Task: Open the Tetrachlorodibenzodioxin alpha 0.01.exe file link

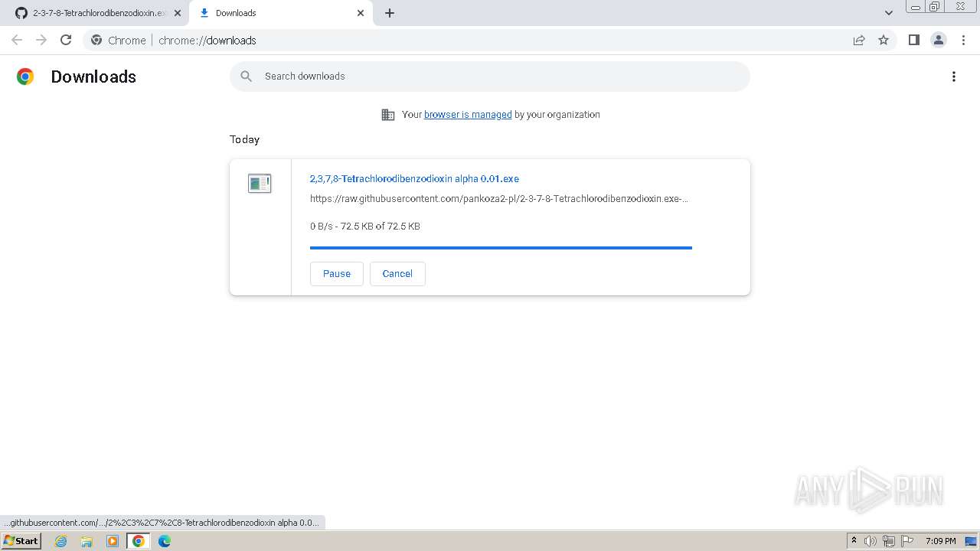Action: [x=414, y=178]
